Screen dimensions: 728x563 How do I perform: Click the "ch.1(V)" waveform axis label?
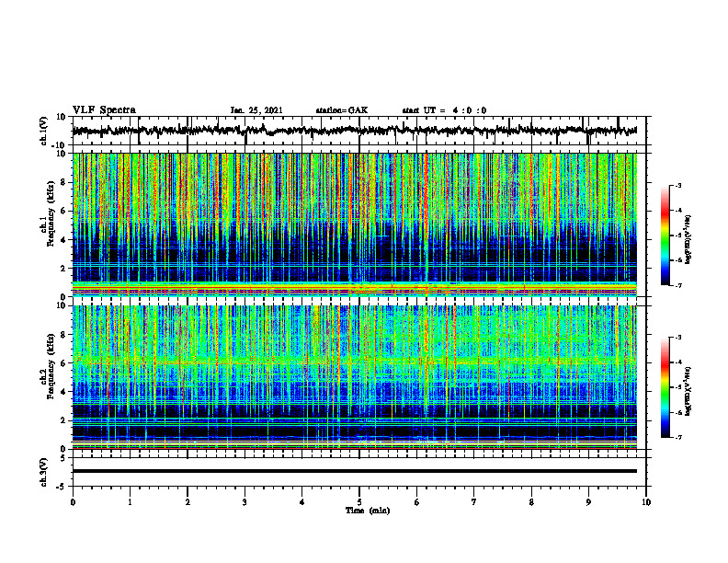(x=43, y=131)
